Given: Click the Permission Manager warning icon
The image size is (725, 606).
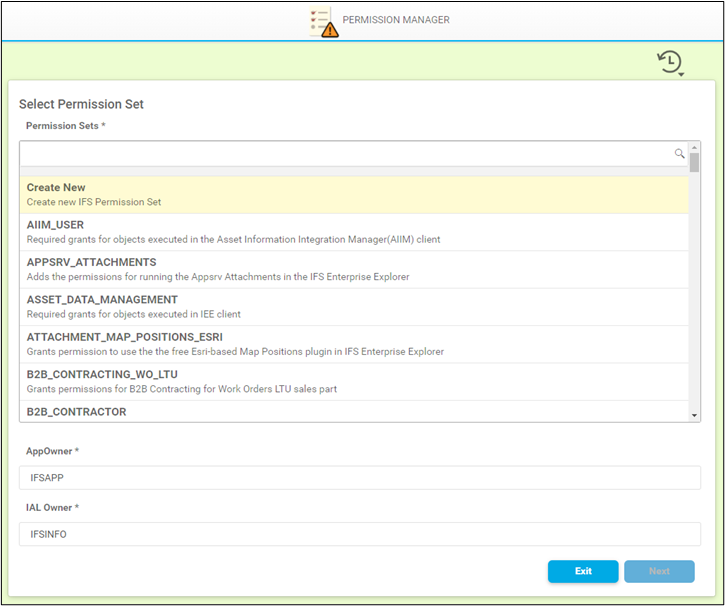Looking at the screenshot, I should tap(324, 22).
